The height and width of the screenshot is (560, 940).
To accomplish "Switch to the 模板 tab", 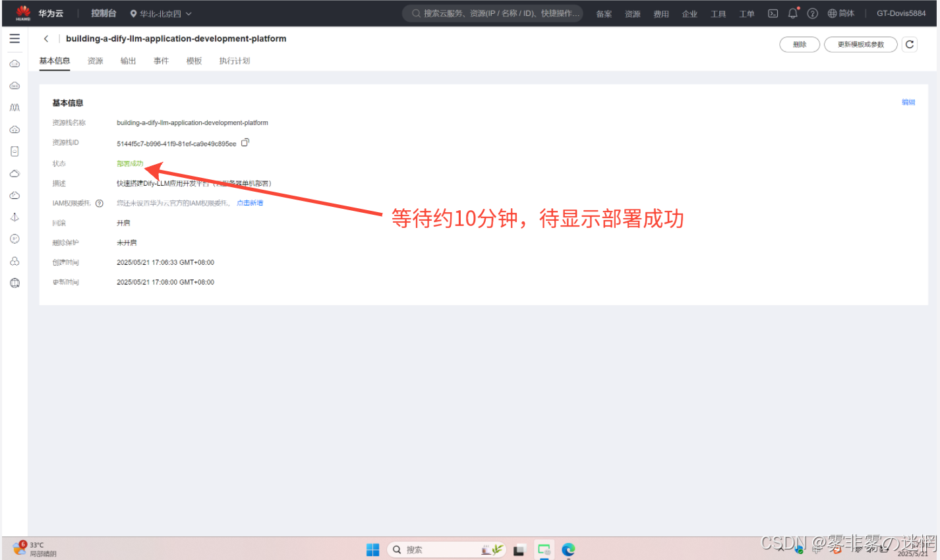I will click(x=194, y=61).
